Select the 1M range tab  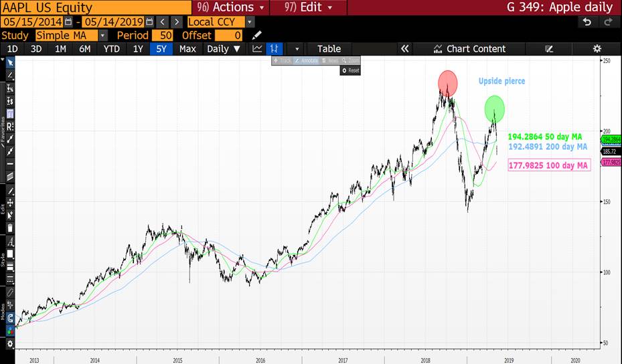(x=60, y=49)
